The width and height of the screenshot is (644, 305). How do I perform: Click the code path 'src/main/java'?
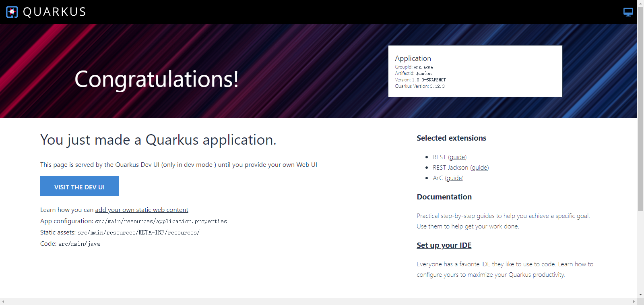[79, 244]
